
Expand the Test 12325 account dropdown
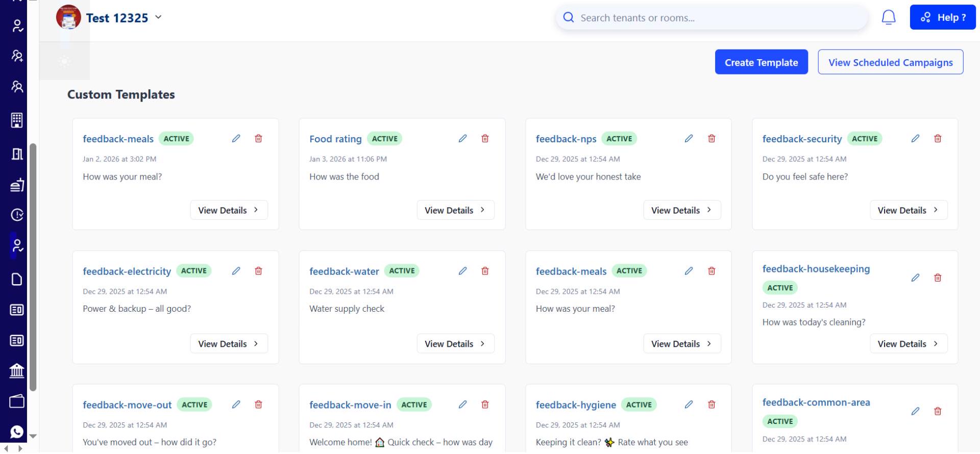(158, 17)
